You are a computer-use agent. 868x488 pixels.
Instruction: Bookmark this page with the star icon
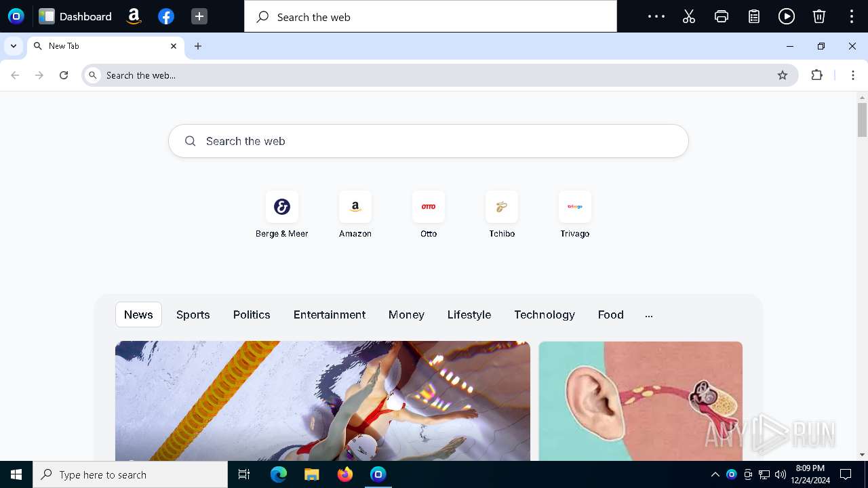pos(783,75)
